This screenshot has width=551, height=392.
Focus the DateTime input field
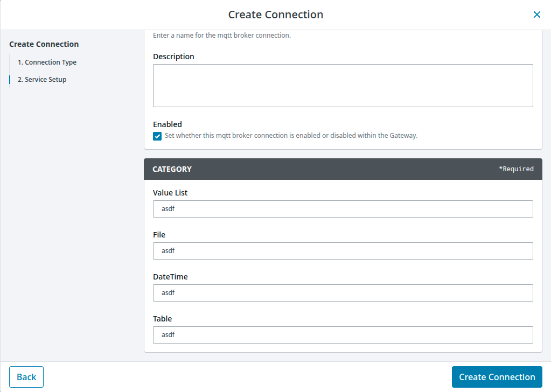(x=343, y=293)
